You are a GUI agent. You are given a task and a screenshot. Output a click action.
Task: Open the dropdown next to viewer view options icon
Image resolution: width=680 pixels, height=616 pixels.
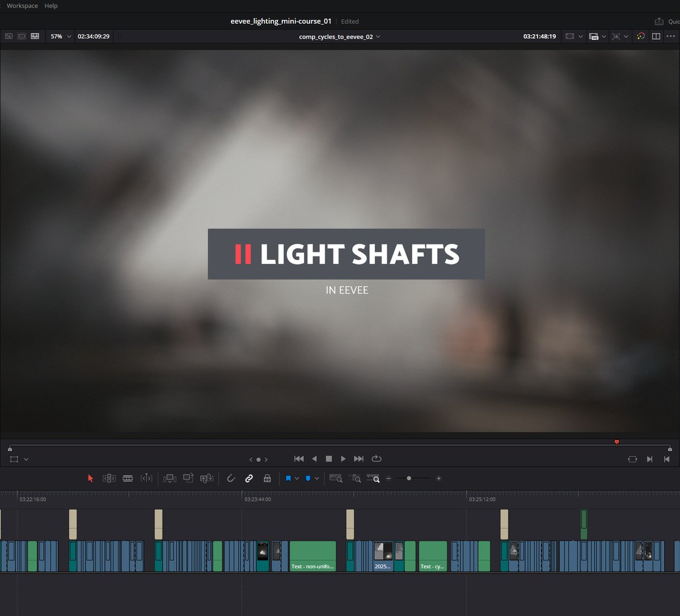(626, 36)
